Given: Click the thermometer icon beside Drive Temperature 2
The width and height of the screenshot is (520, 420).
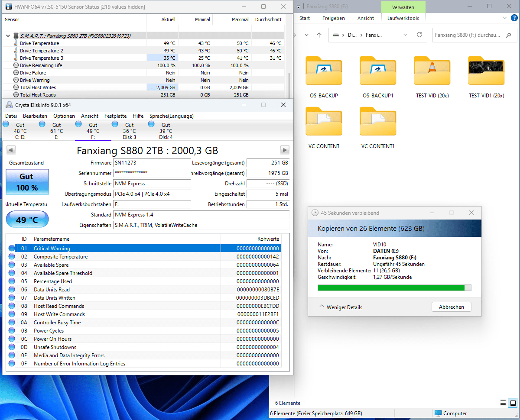Looking at the screenshot, I should coord(16,51).
